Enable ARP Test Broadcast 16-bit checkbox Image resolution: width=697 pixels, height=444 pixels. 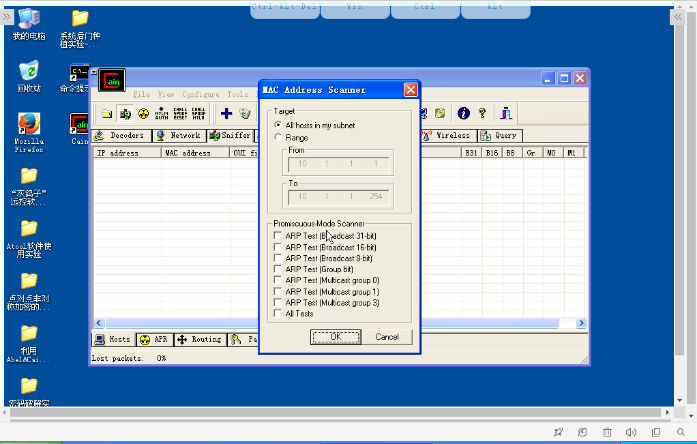coord(278,247)
